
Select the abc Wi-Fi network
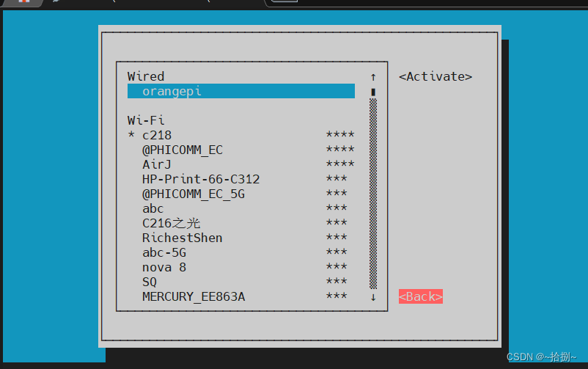pyautogui.click(x=241, y=208)
